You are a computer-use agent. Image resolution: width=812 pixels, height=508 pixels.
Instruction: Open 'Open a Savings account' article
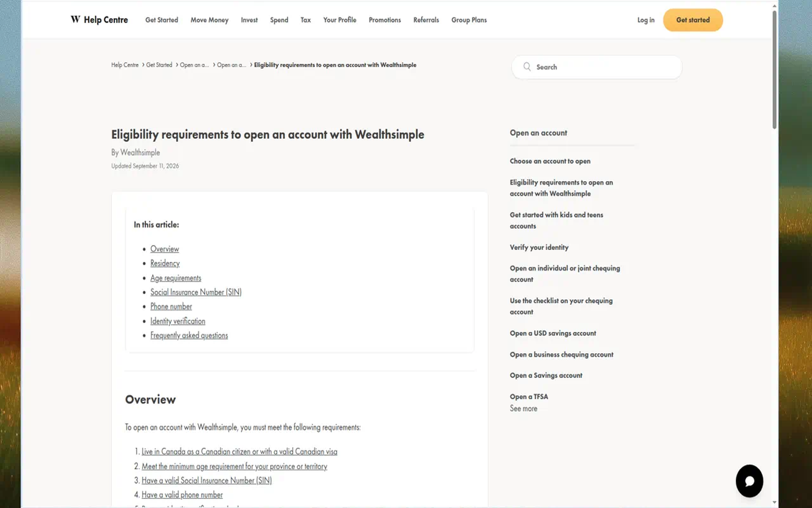[x=546, y=375]
